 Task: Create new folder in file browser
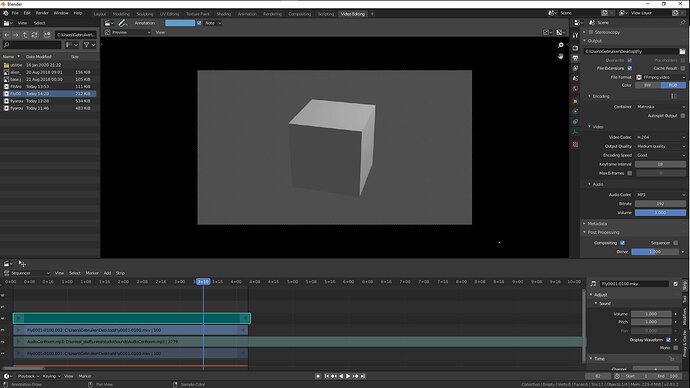pos(47,35)
